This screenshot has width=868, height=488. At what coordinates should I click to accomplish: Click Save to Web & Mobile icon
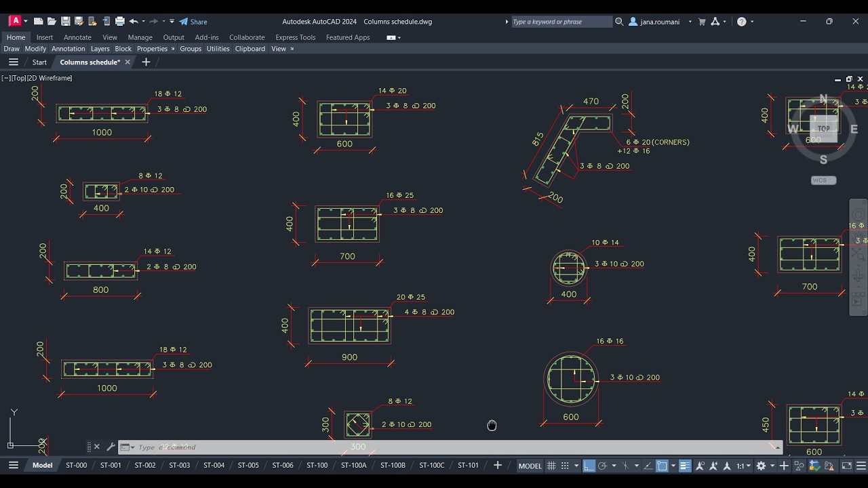click(106, 22)
